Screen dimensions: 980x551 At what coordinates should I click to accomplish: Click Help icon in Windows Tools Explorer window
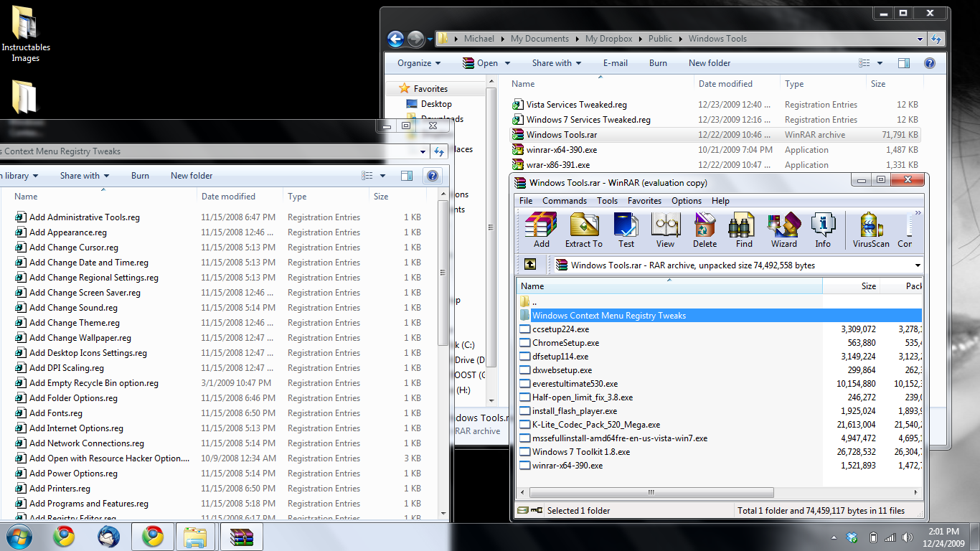coord(930,63)
